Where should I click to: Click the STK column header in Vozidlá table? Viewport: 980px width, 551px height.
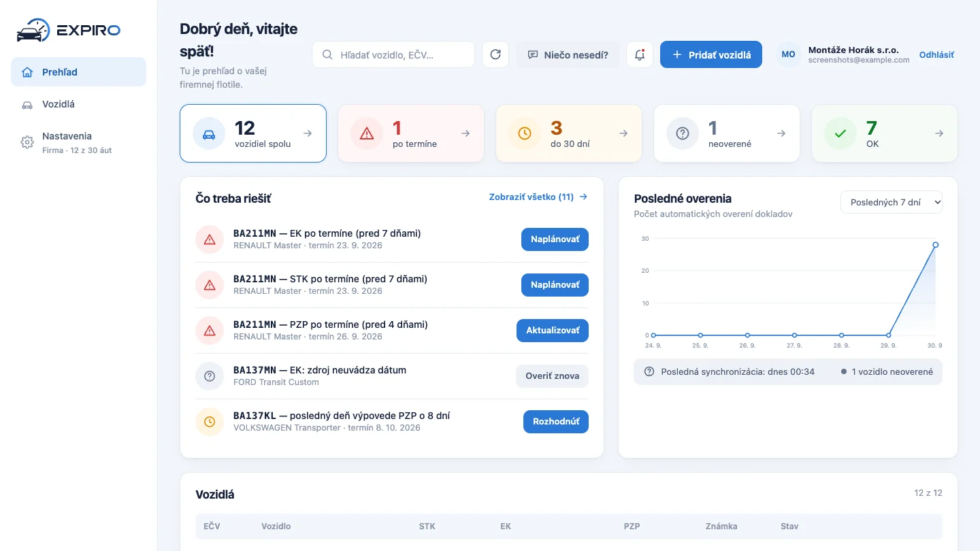[427, 526]
